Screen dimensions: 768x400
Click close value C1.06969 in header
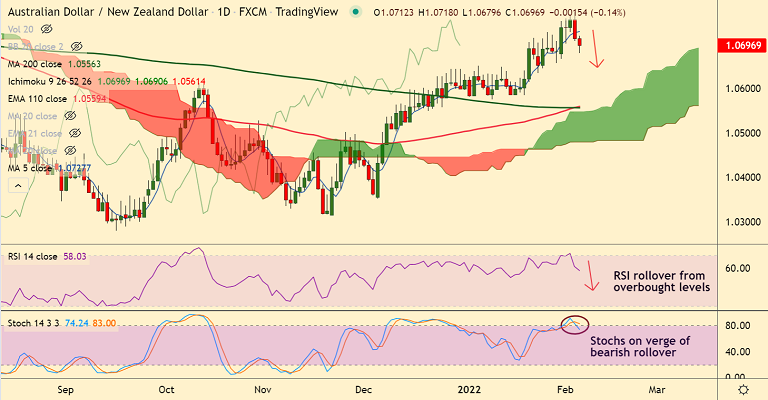(x=525, y=13)
